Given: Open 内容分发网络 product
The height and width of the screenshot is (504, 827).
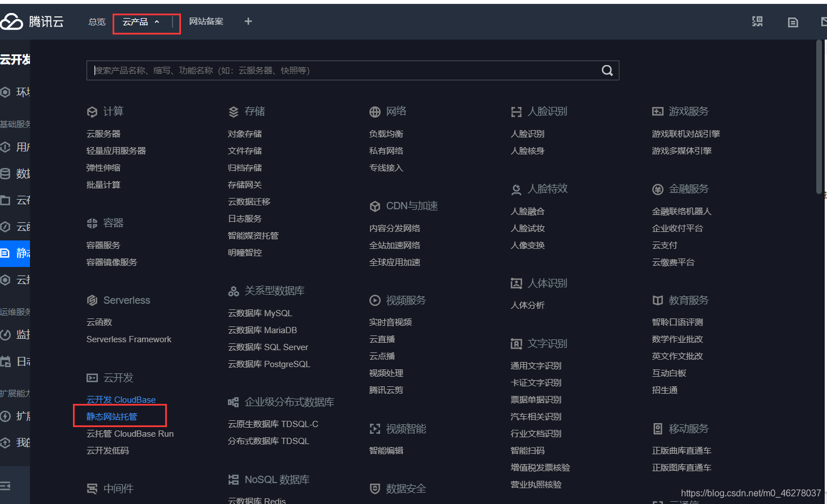Looking at the screenshot, I should click(395, 229).
